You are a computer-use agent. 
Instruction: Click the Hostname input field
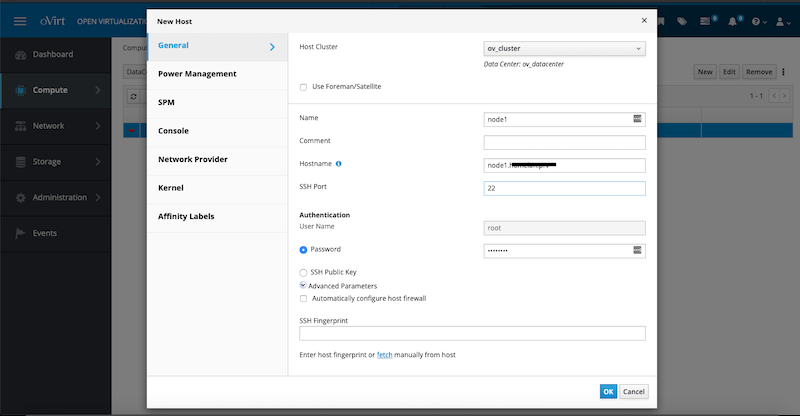coord(564,165)
